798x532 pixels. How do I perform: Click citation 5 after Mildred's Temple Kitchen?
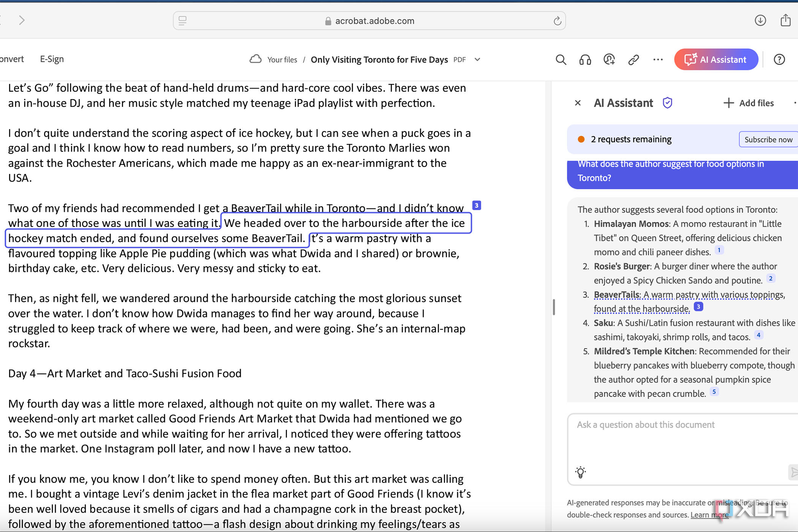tap(714, 391)
